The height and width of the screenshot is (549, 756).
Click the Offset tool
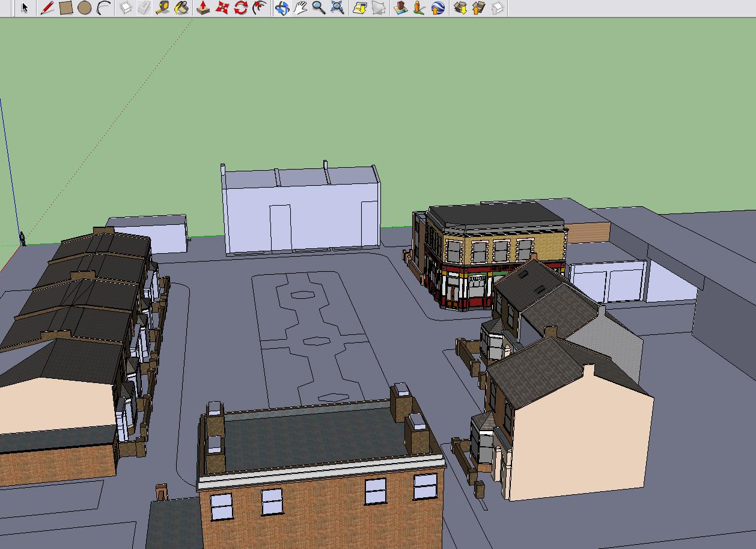pyautogui.click(x=260, y=8)
